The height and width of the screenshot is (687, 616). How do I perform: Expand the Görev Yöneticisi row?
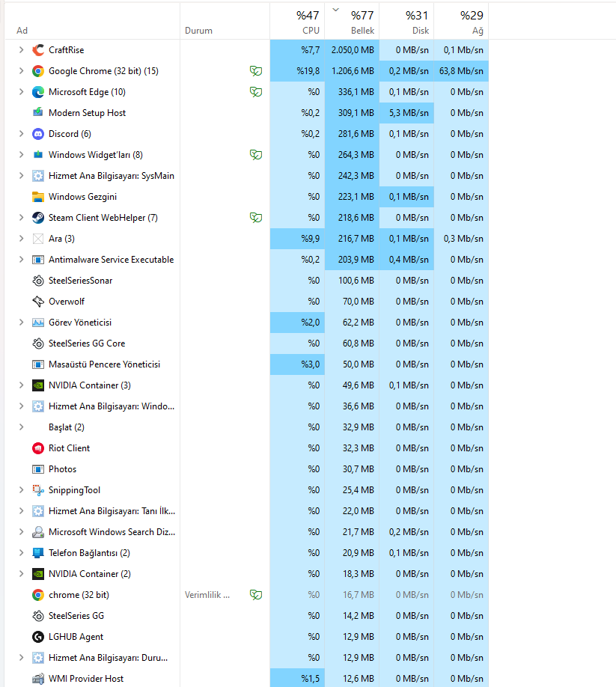point(21,323)
